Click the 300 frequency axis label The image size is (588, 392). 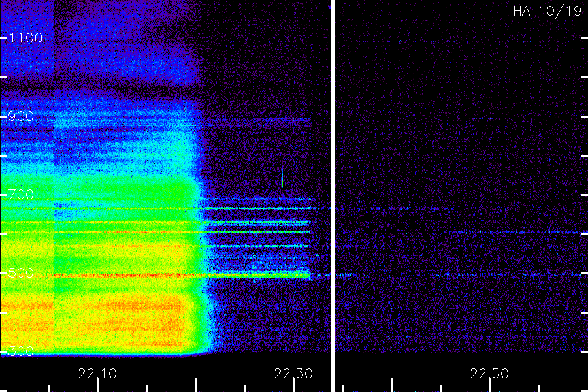coord(21,351)
